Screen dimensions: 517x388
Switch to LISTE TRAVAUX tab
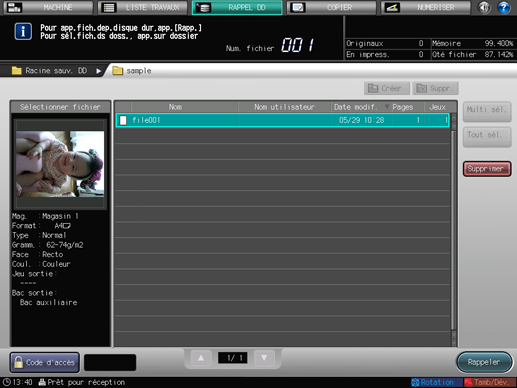tap(143, 7)
